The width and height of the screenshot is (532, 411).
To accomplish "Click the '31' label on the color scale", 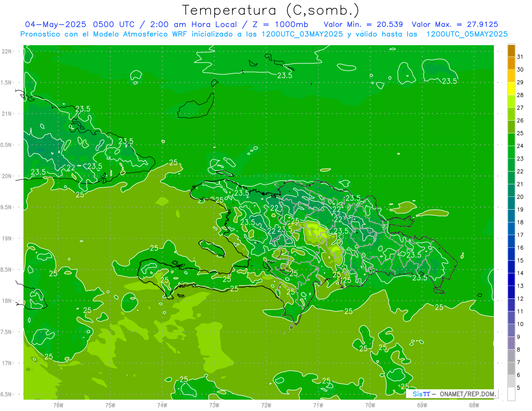I will pyautogui.click(x=520, y=57).
